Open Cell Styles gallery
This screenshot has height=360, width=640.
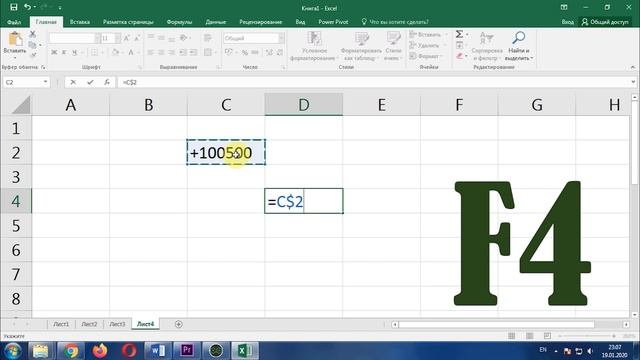(x=393, y=46)
